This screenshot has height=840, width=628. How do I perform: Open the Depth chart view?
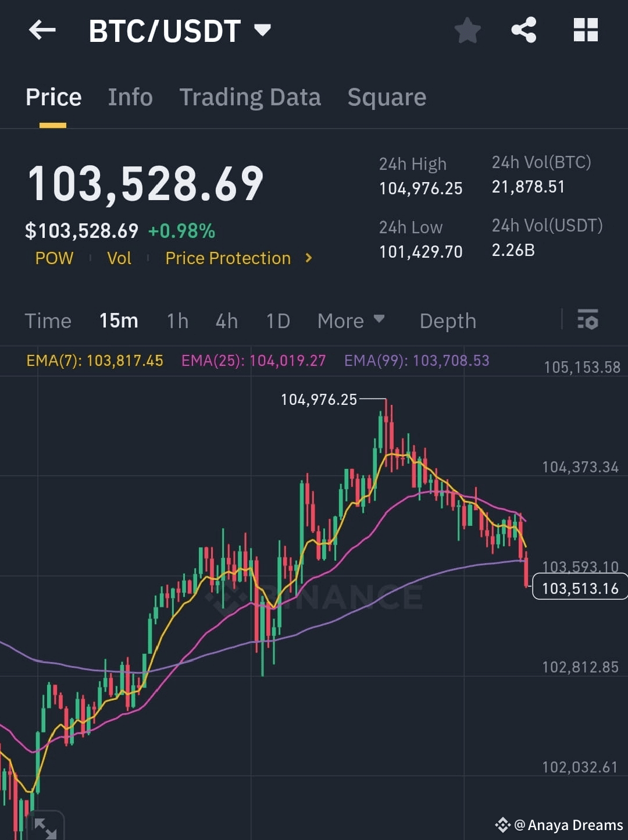pos(448,321)
